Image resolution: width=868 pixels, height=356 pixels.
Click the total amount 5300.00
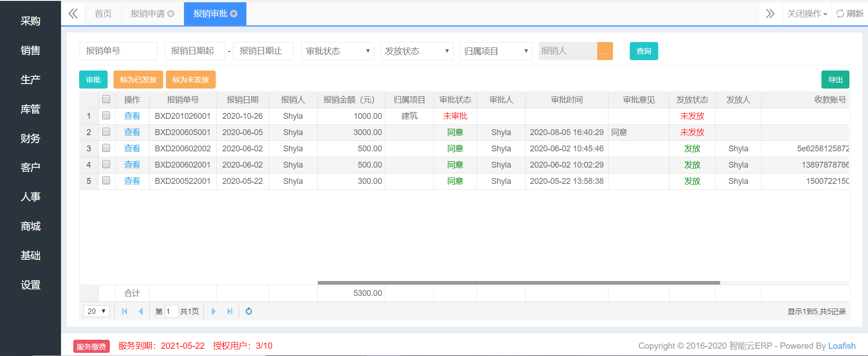(x=368, y=293)
